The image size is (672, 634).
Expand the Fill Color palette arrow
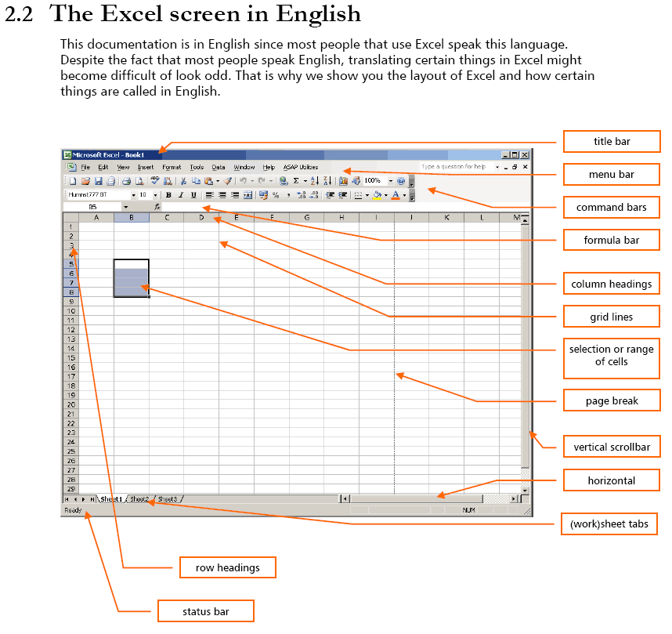385,195
